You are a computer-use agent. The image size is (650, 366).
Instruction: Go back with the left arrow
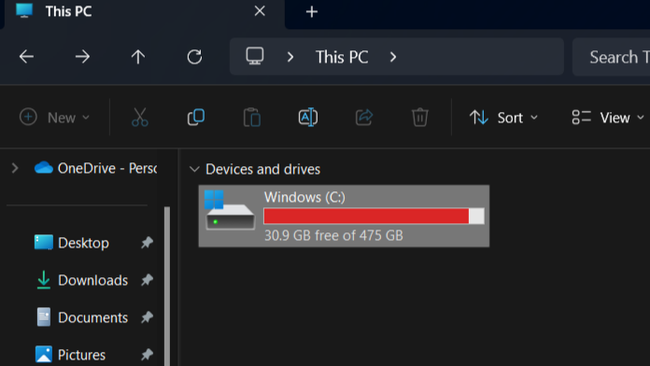tap(27, 56)
